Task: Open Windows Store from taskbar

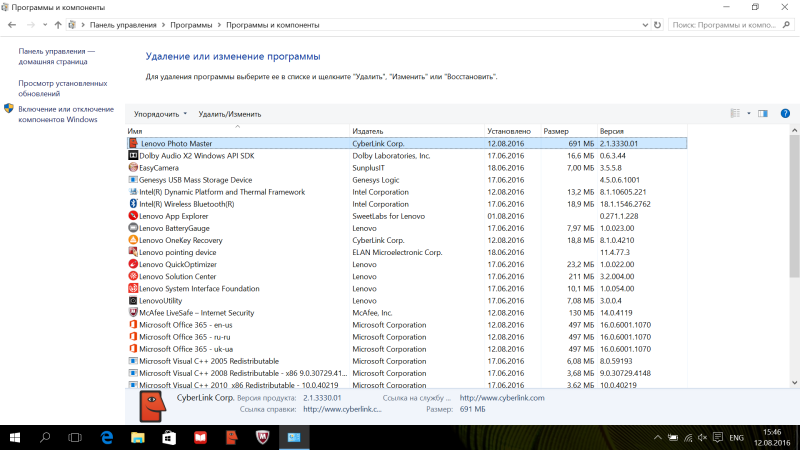Action: pos(169,437)
